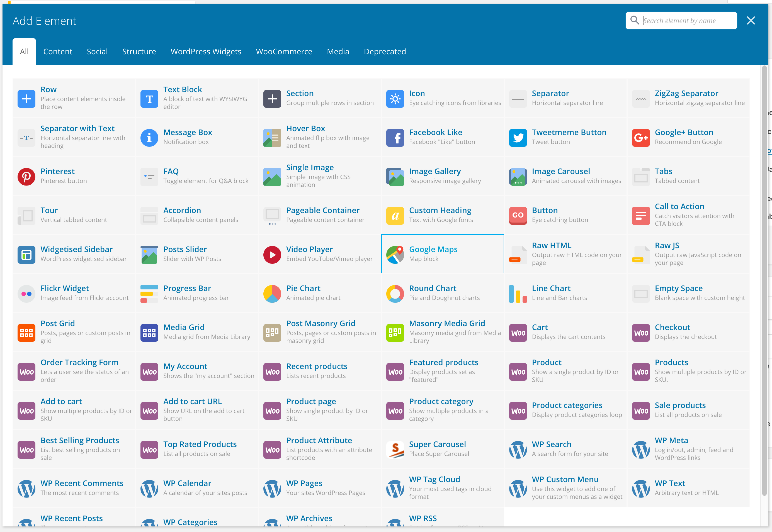
Task: Select the Super Carousel icon
Action: coord(395,450)
